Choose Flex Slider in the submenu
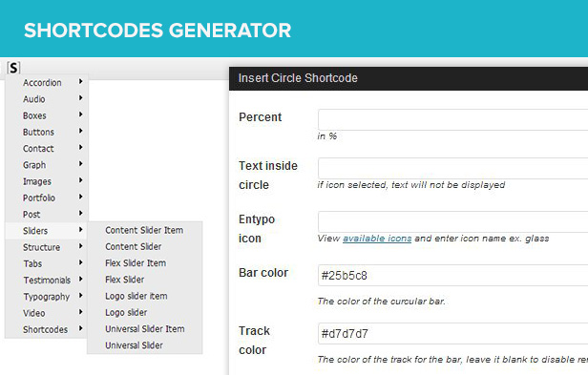This screenshot has width=588, height=375. click(124, 280)
